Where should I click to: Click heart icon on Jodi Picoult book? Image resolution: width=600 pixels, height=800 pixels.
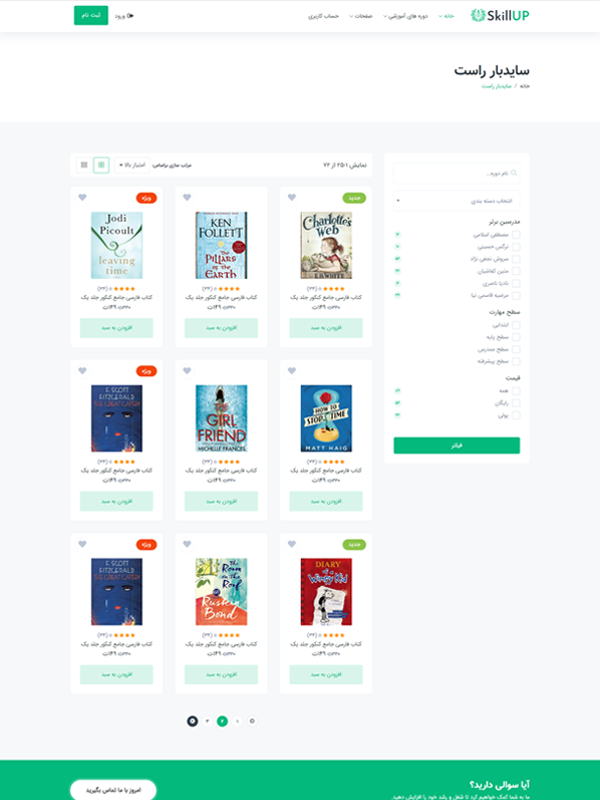tap(82, 197)
